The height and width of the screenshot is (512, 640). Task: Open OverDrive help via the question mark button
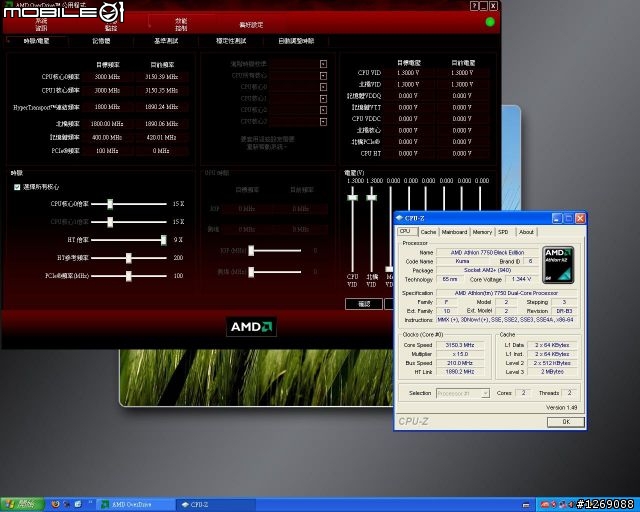[x=474, y=6]
